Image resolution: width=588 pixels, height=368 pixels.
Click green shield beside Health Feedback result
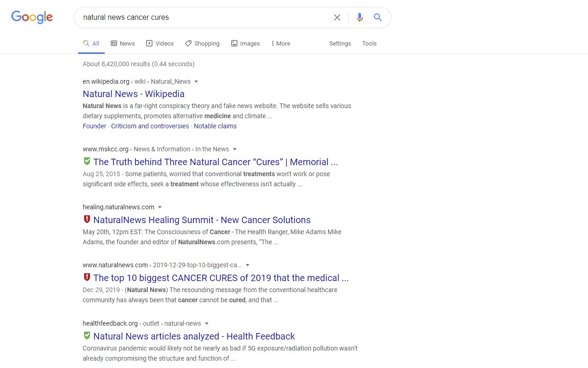pos(87,336)
